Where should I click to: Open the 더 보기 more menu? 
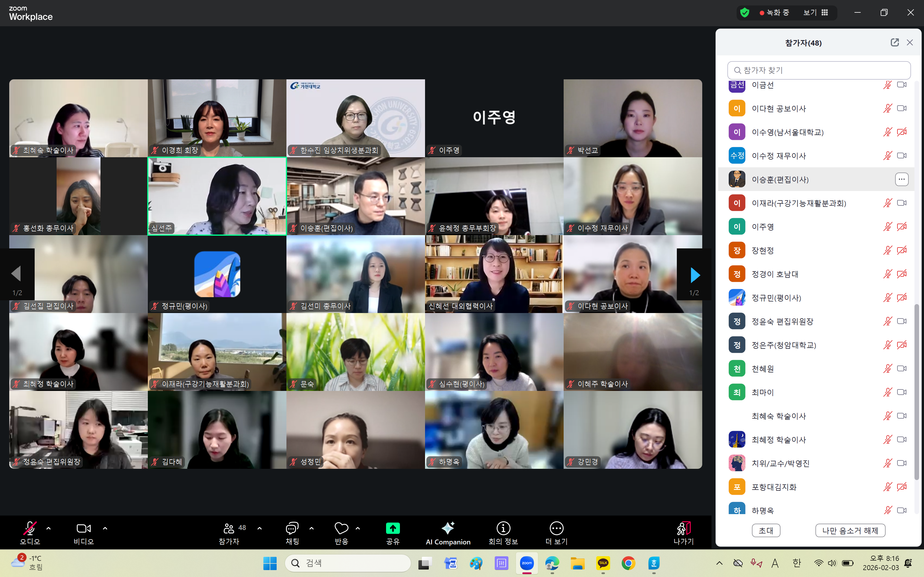pyautogui.click(x=556, y=529)
